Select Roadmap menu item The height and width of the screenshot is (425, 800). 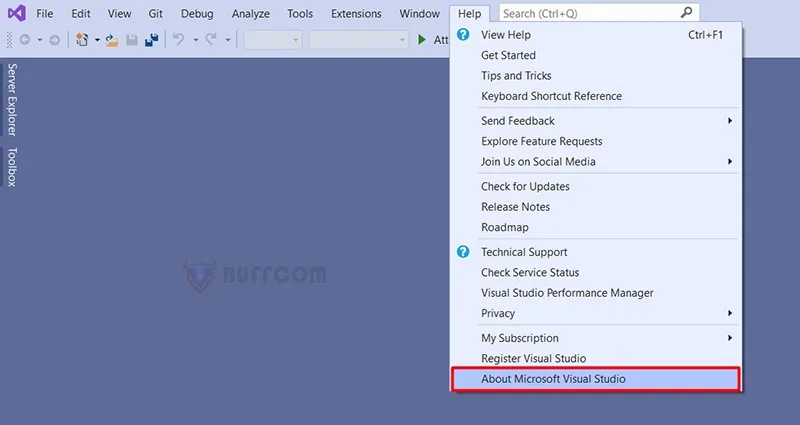coord(595,227)
